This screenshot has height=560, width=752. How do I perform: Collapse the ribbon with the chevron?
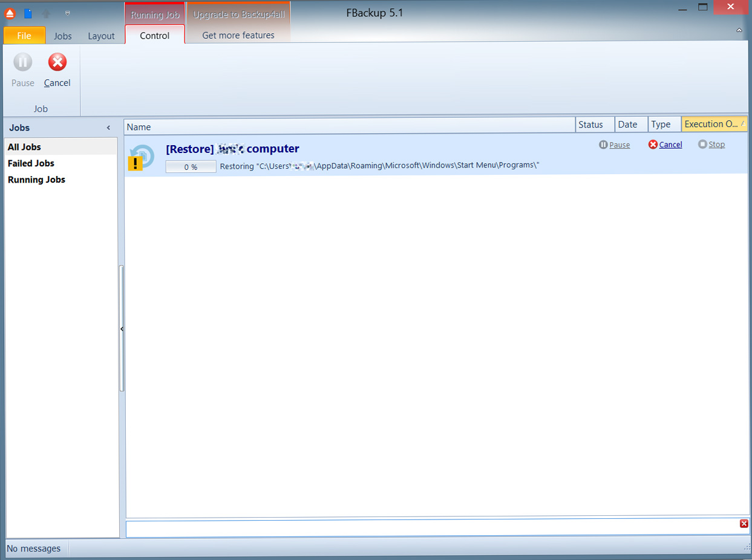739,30
